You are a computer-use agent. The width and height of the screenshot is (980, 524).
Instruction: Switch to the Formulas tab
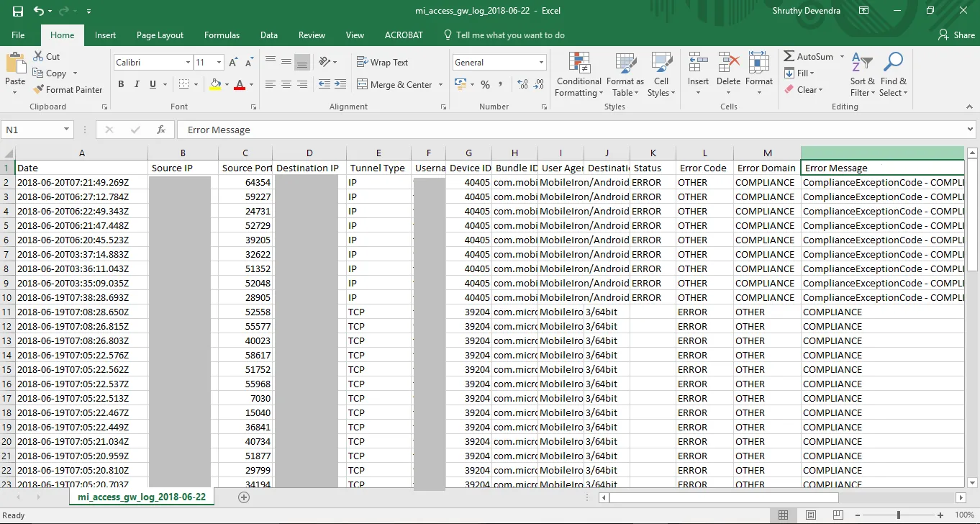pos(222,35)
